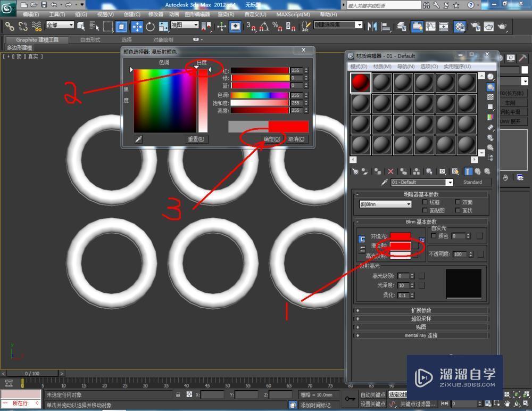Select the Pick Material from Object eyedropper

point(384,182)
